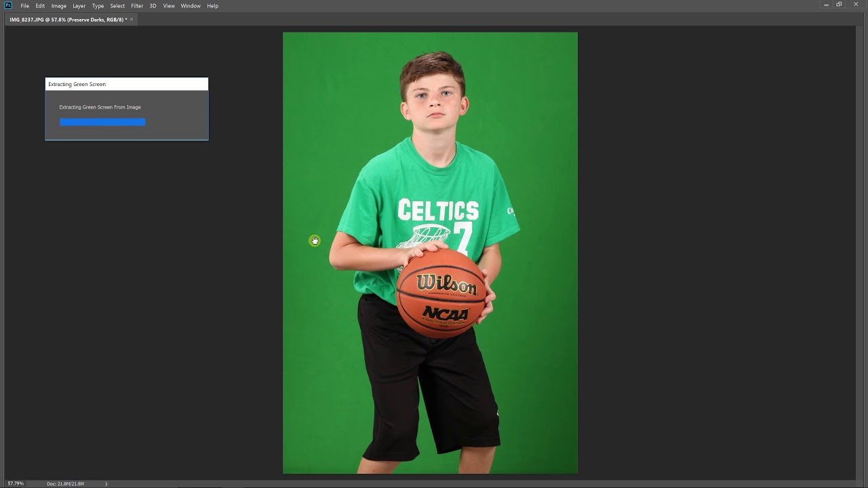Open the Filter menu

pos(137,5)
